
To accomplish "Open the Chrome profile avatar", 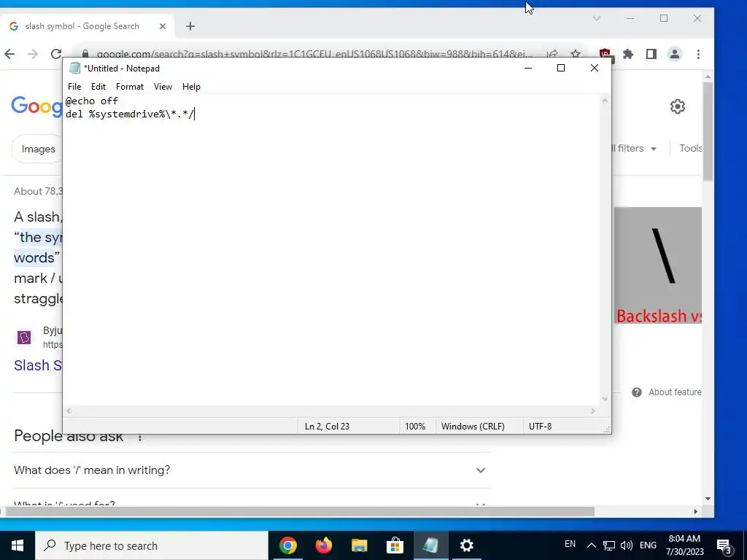I will [675, 54].
